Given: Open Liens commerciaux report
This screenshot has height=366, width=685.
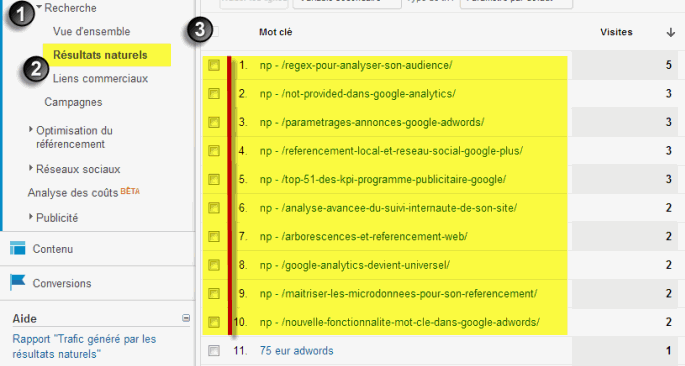Looking at the screenshot, I should 100,79.
